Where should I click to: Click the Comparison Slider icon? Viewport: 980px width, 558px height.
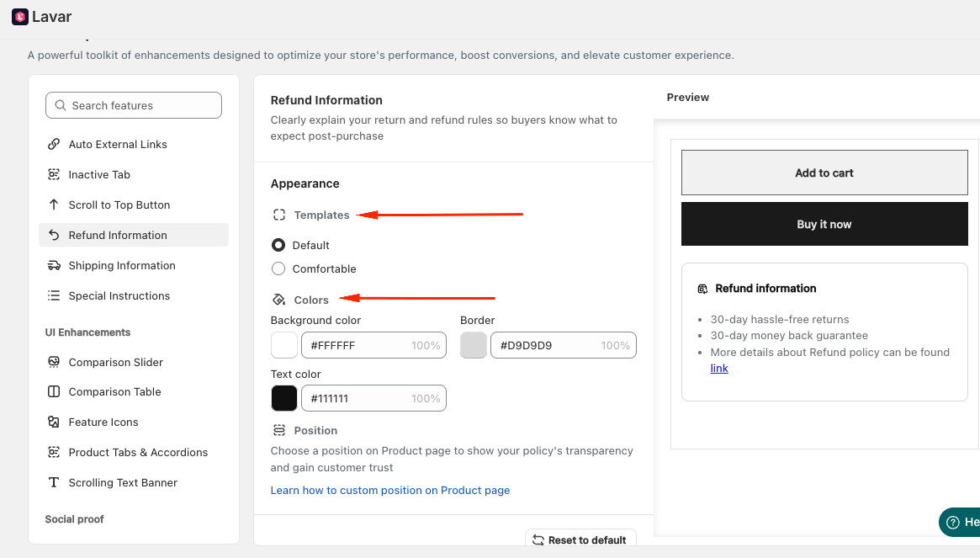(x=54, y=362)
